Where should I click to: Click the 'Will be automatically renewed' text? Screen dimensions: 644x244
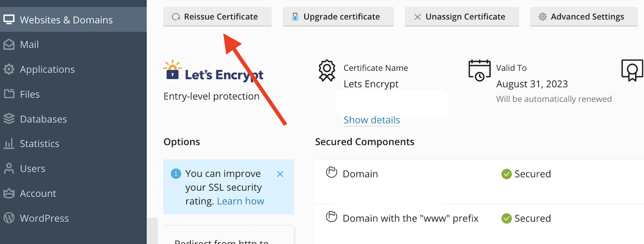click(554, 99)
